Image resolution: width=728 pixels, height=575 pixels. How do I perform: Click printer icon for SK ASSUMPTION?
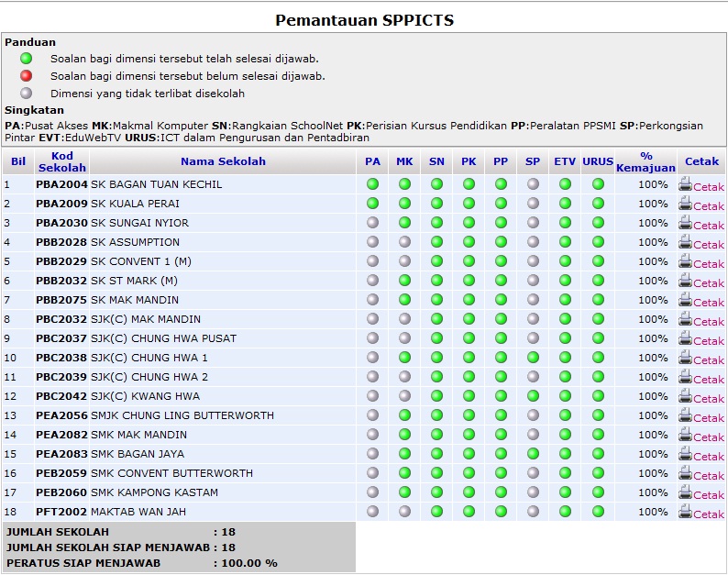(685, 241)
